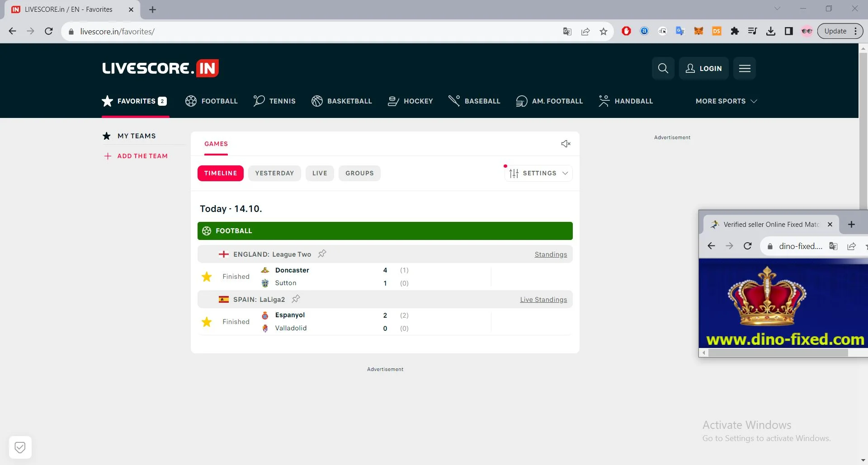Bookmark this page with the star icon
Image resolution: width=868 pixels, height=465 pixels.
tap(603, 31)
